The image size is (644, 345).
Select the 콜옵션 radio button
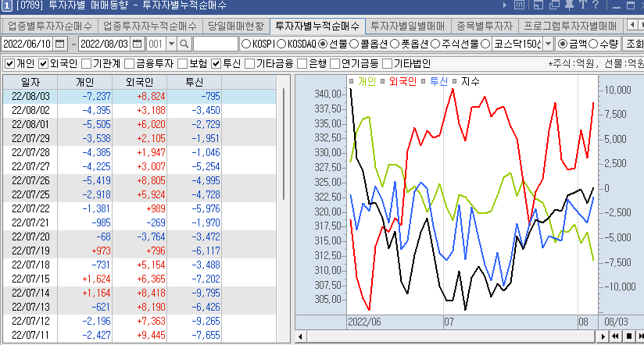353,44
